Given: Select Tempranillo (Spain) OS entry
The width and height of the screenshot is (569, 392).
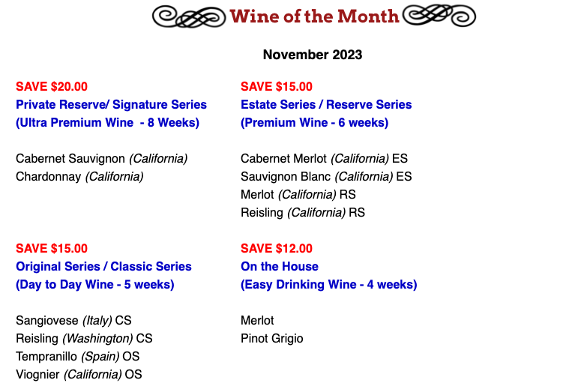Looking at the screenshot, I should [x=78, y=357].
